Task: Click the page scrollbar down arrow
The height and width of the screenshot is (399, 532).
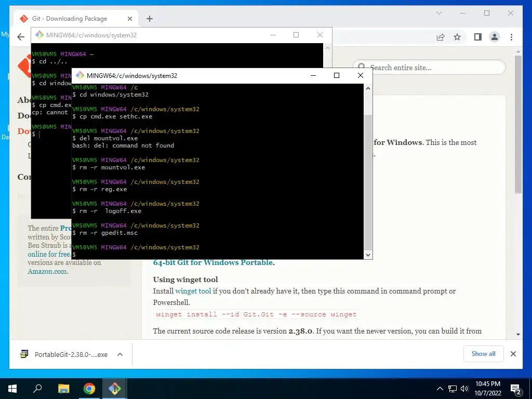Action: pyautogui.click(x=518, y=335)
